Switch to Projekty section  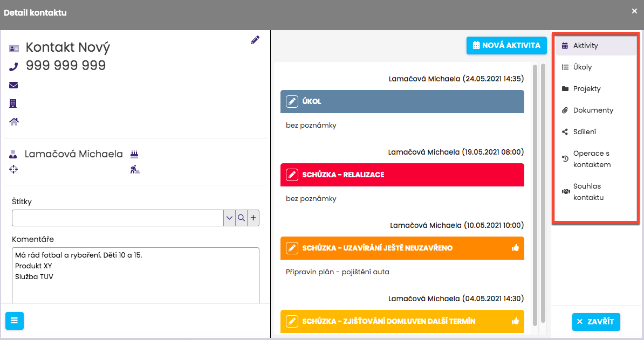(x=586, y=89)
